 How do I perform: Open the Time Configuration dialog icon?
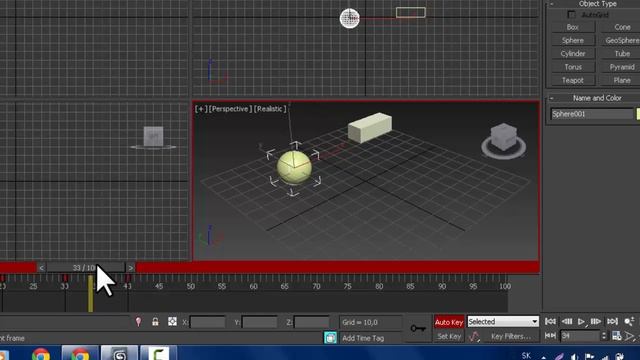(617, 336)
